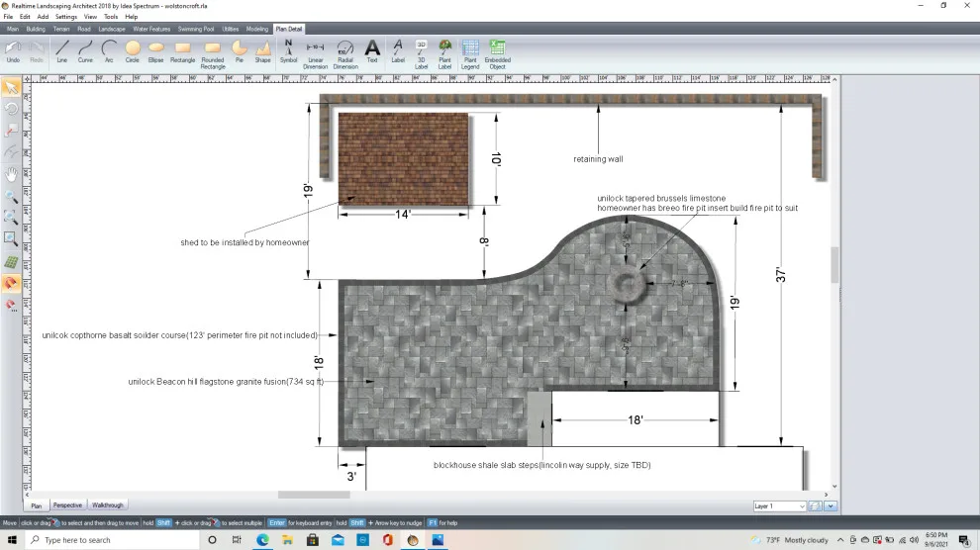The width and height of the screenshot is (980, 550).
Task: Click the vertical scrollbar thumb
Action: click(x=834, y=265)
